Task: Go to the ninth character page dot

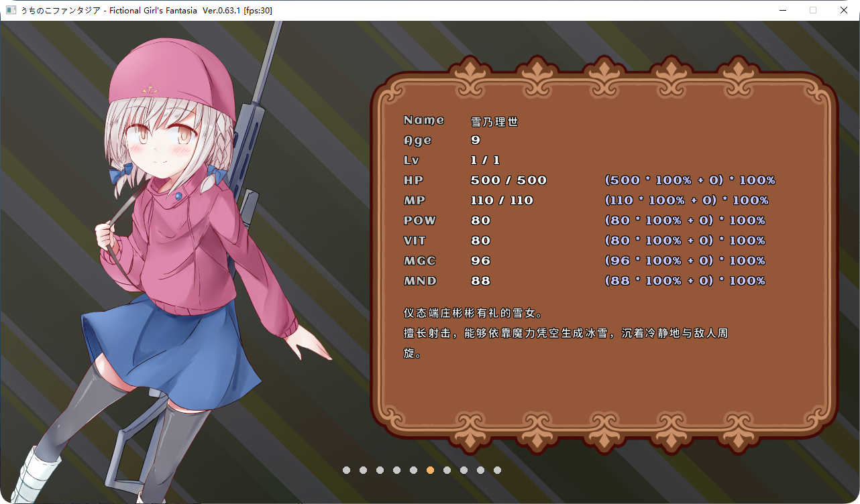Action: click(480, 470)
